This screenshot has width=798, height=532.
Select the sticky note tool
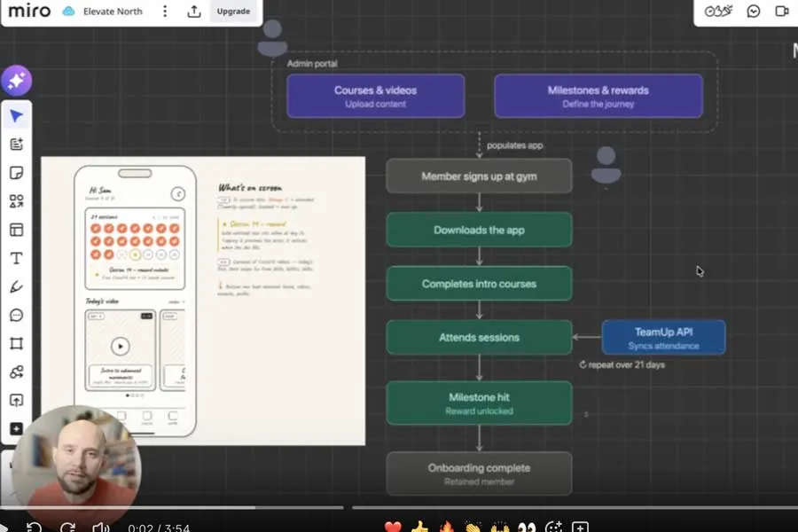coord(16,172)
